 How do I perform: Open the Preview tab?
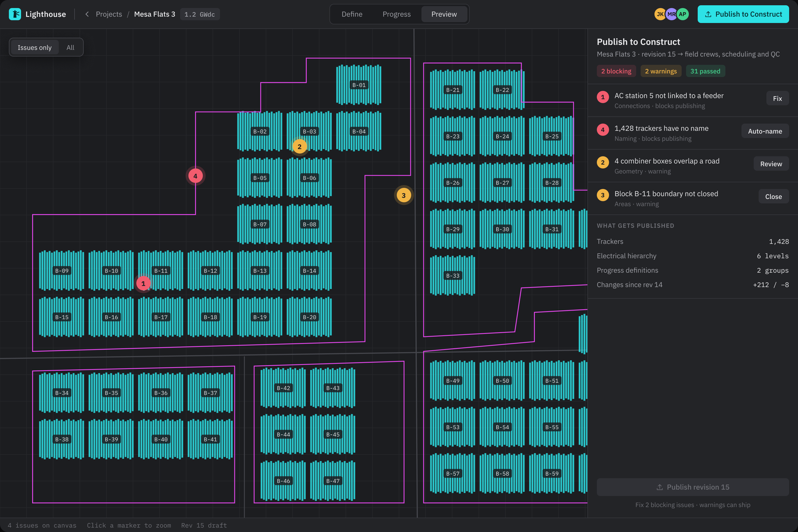point(444,14)
